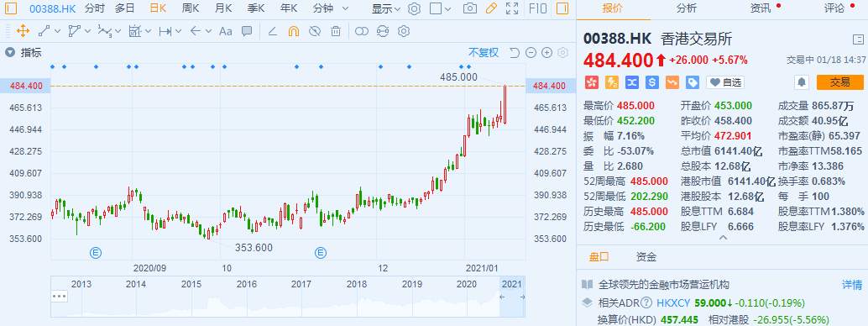Expand the arrow tool dropdown
This screenshot has height=326, width=868.
pos(209,31)
